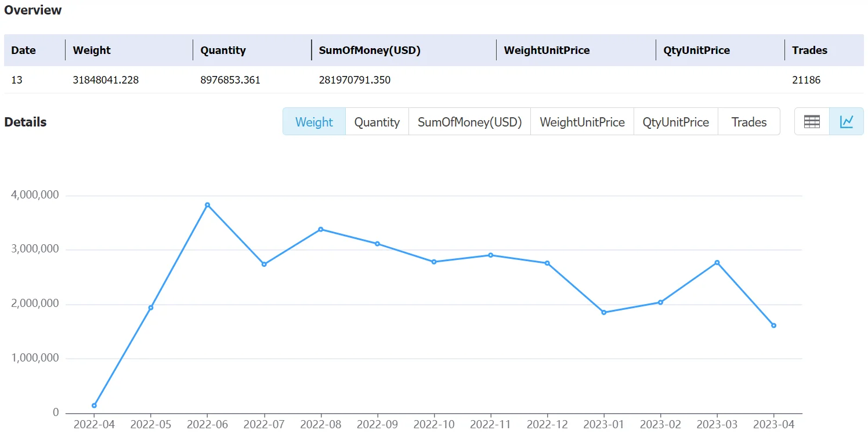Click the 2022-06 peak data point
The image size is (868, 441).
tap(207, 205)
